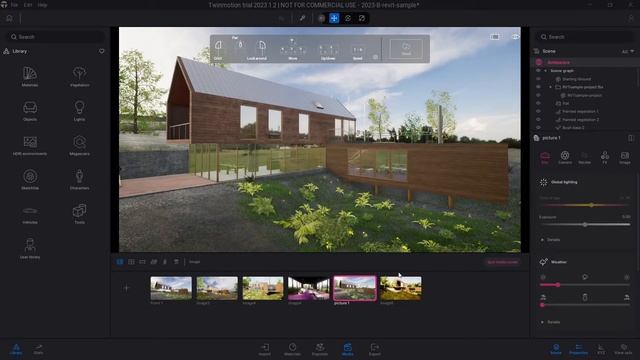The width and height of the screenshot is (640, 360).
Task: Select the rotate gizmo tool
Action: (348, 18)
